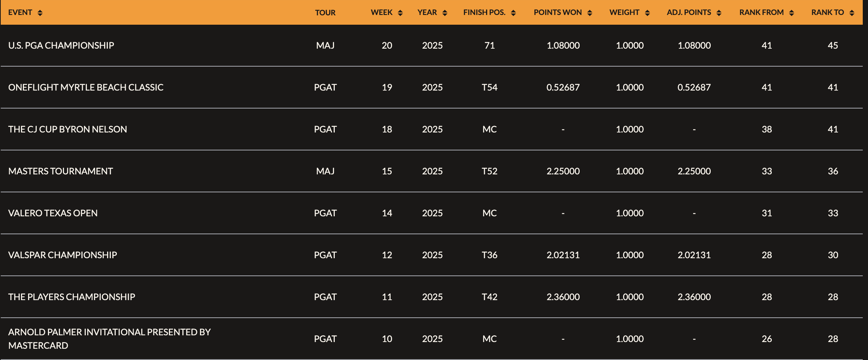868x360 pixels.
Task: Click weight 1.0000 in Players Championship row
Action: 630,297
